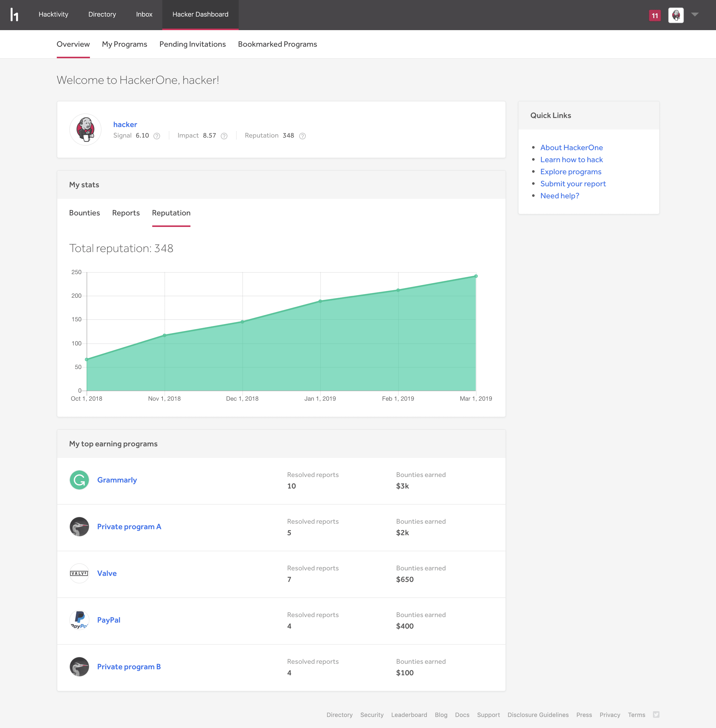Open the Inbox navigation item

tap(144, 15)
